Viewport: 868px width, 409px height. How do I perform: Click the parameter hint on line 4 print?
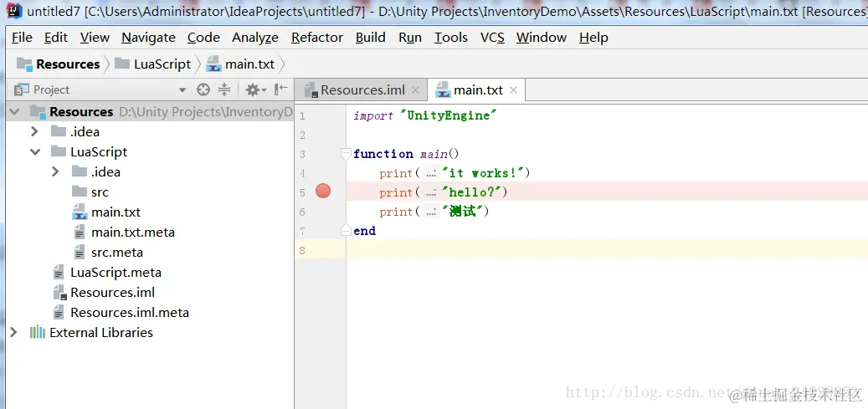[432, 173]
